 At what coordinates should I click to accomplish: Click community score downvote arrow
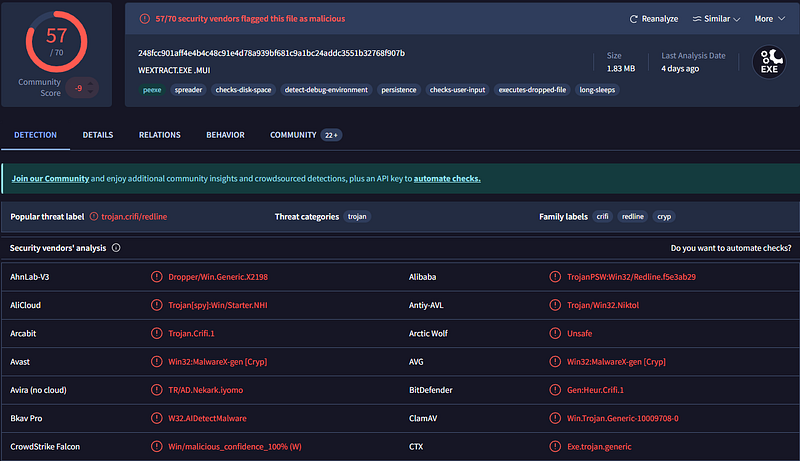click(90, 92)
